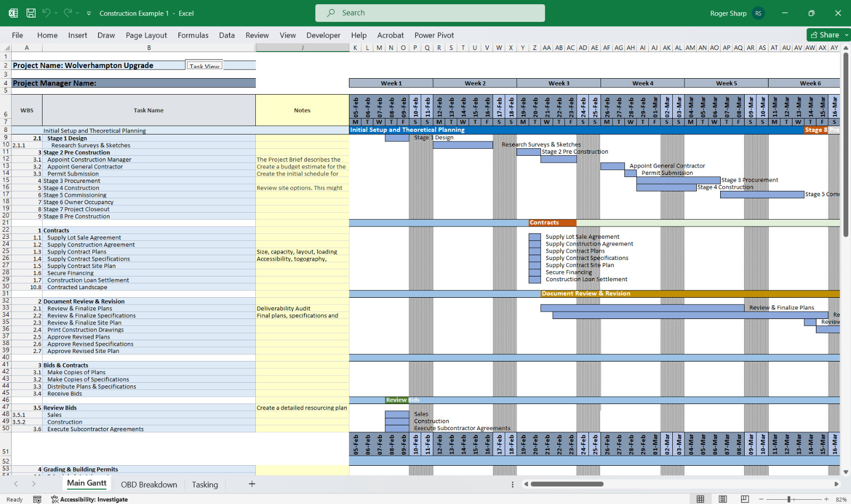This screenshot has width=851, height=504.
Task: Click the Undo arrow icon
Action: 46,13
